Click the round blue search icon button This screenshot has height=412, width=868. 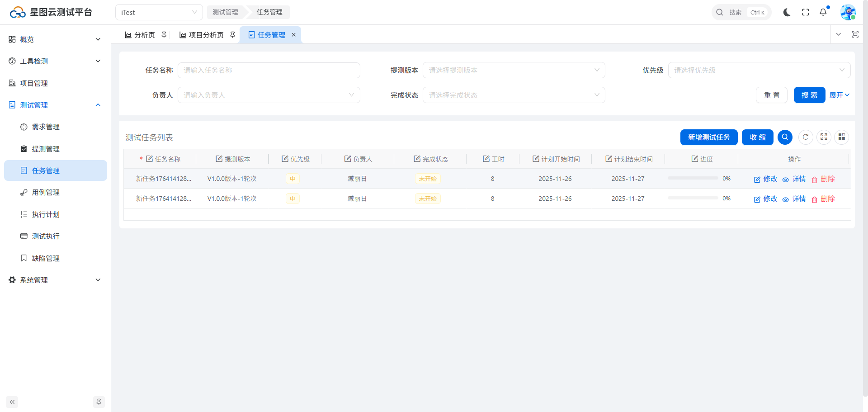pos(785,137)
